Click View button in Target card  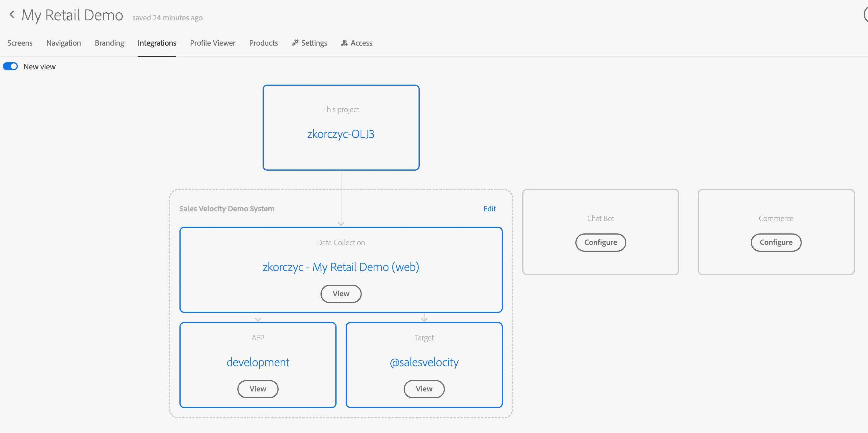[424, 389]
